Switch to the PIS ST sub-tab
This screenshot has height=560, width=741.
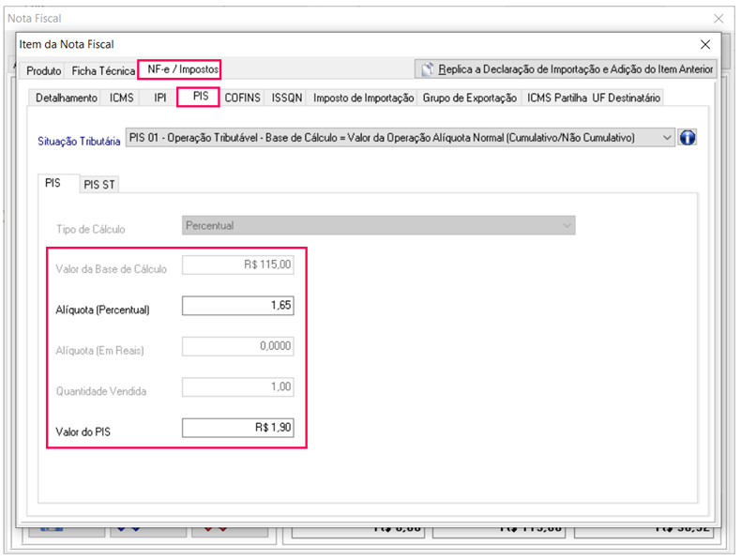(99, 185)
